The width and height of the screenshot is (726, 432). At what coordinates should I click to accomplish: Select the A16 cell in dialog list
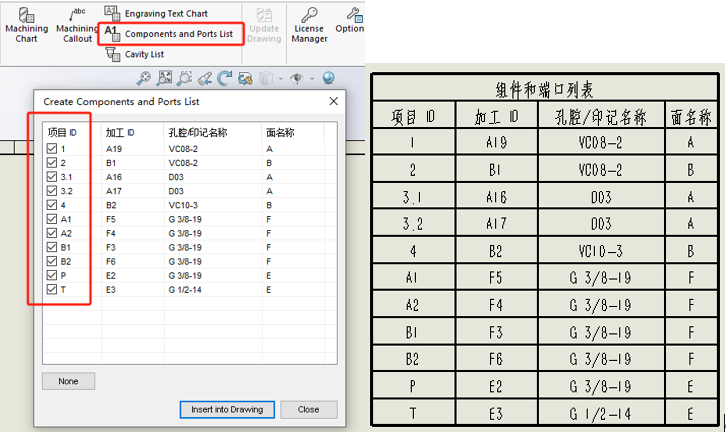[x=114, y=177]
